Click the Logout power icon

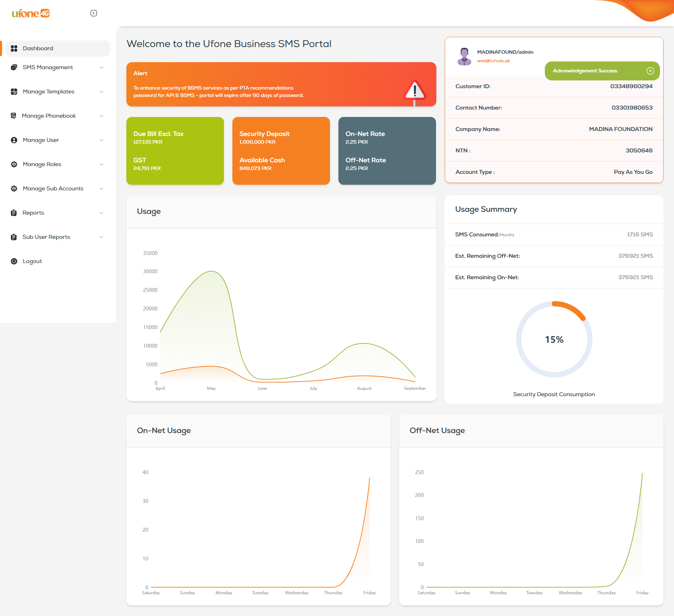14,261
